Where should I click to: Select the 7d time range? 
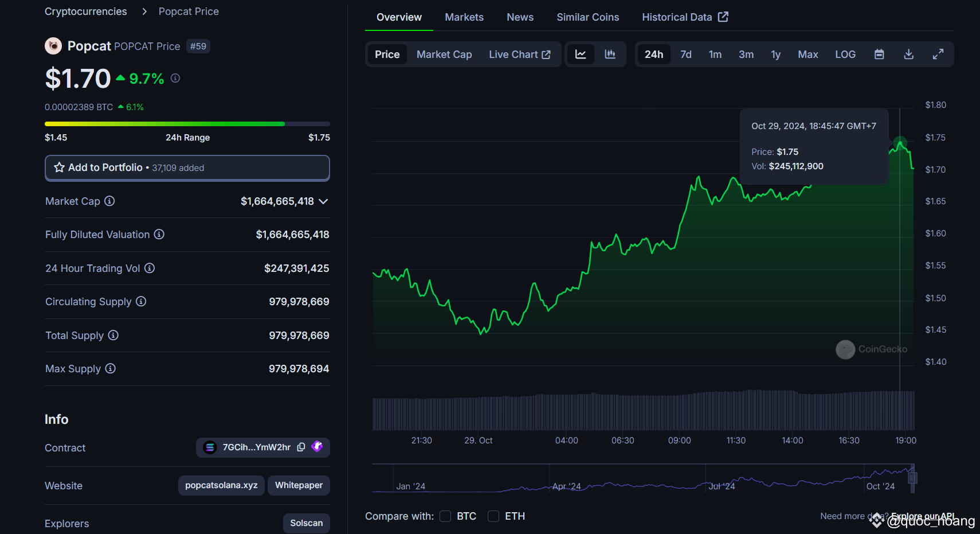tap(685, 54)
